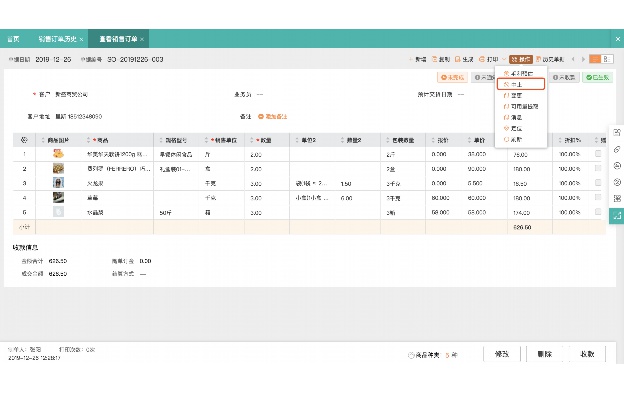This screenshot has height=393, width=624.
Task: Click the 复制 copy toolbar button
Action: [x=441, y=59]
